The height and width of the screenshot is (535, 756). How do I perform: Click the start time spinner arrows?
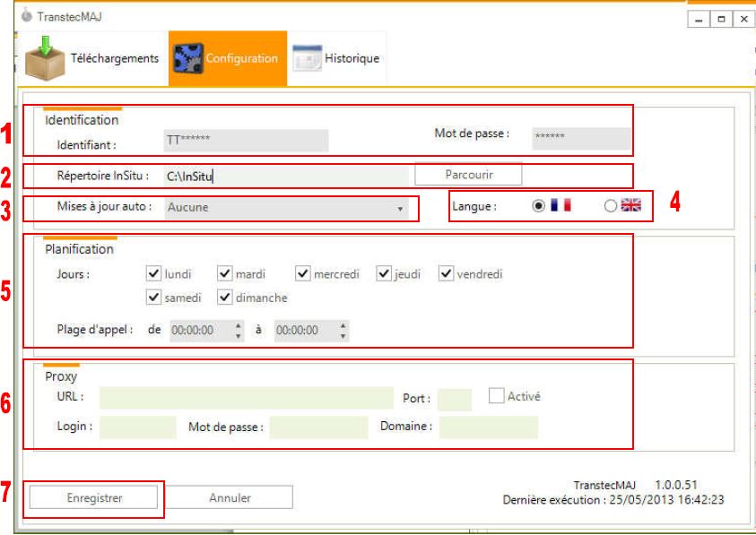click(239, 331)
